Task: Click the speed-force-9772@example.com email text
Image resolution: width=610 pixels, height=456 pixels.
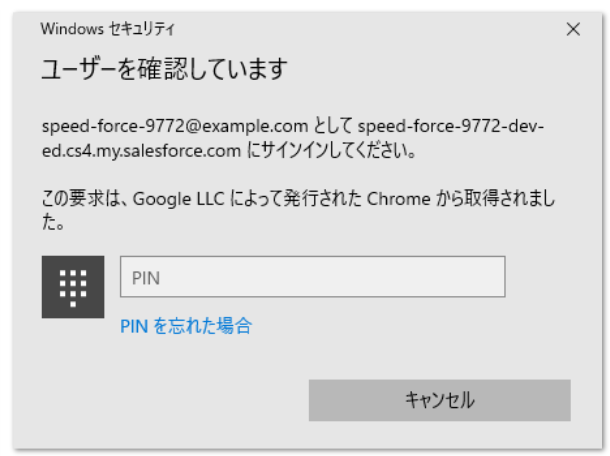Action: point(175,126)
